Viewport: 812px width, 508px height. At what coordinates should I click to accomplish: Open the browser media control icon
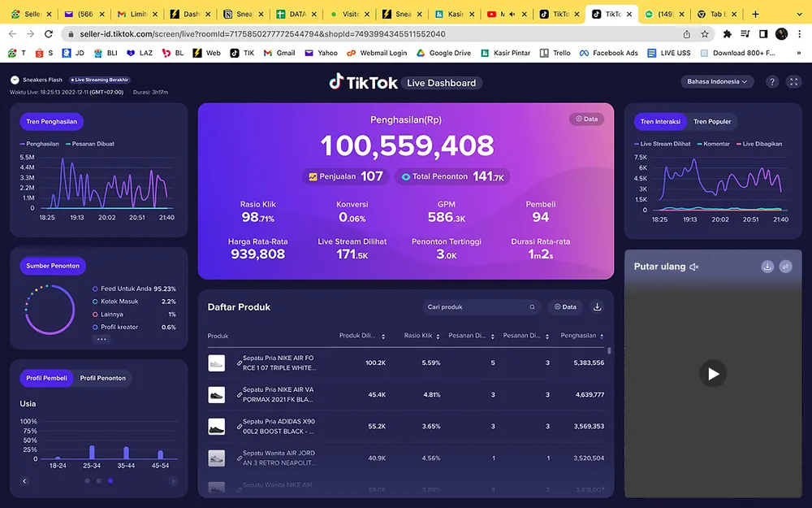[x=745, y=34]
